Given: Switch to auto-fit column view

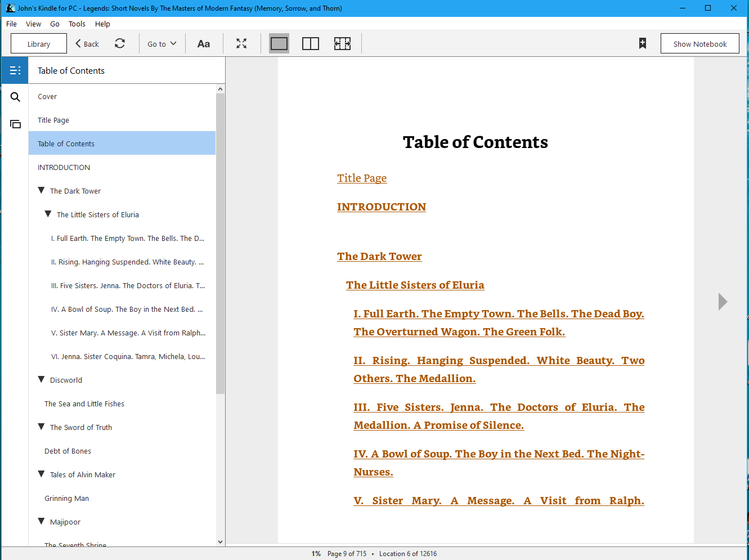Looking at the screenshot, I should (342, 43).
